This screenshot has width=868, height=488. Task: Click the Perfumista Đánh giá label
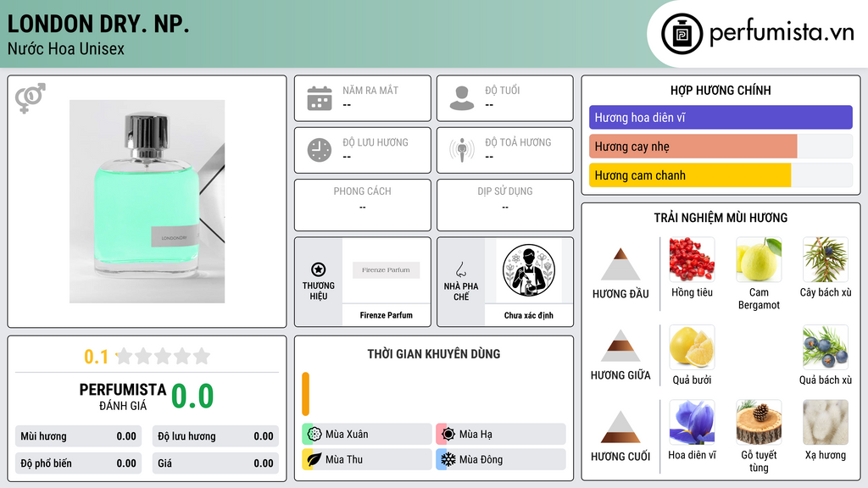click(123, 396)
